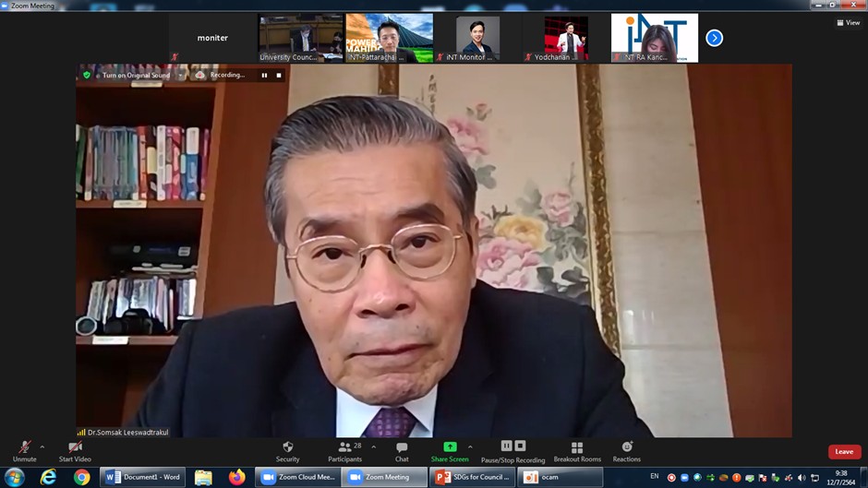
Task: Click the green encryption shield icon
Action: 87,75
